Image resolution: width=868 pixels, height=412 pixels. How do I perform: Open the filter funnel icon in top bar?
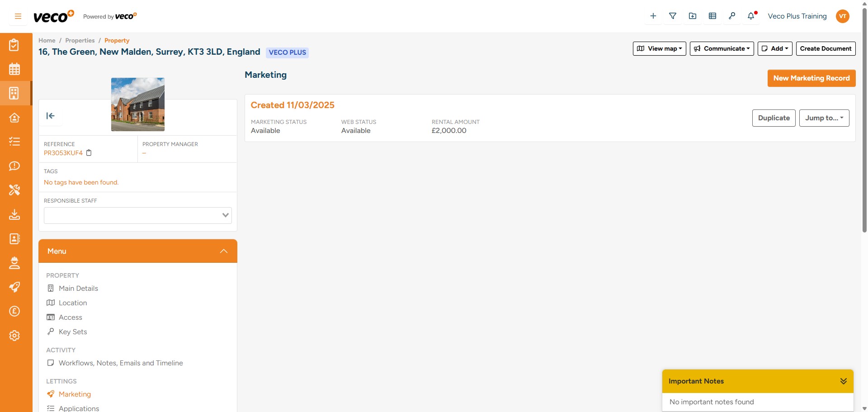[673, 16]
